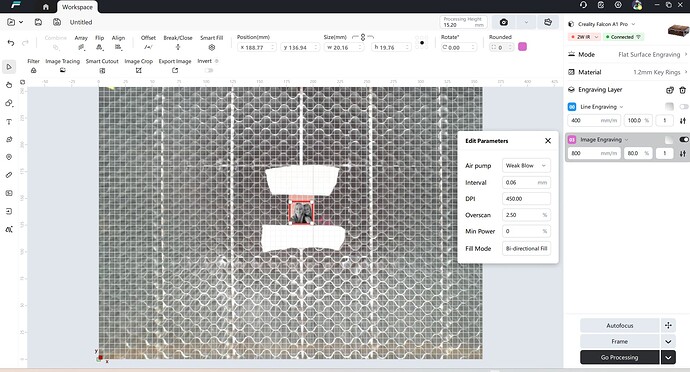
Task: Open the Align options
Action: (x=118, y=43)
